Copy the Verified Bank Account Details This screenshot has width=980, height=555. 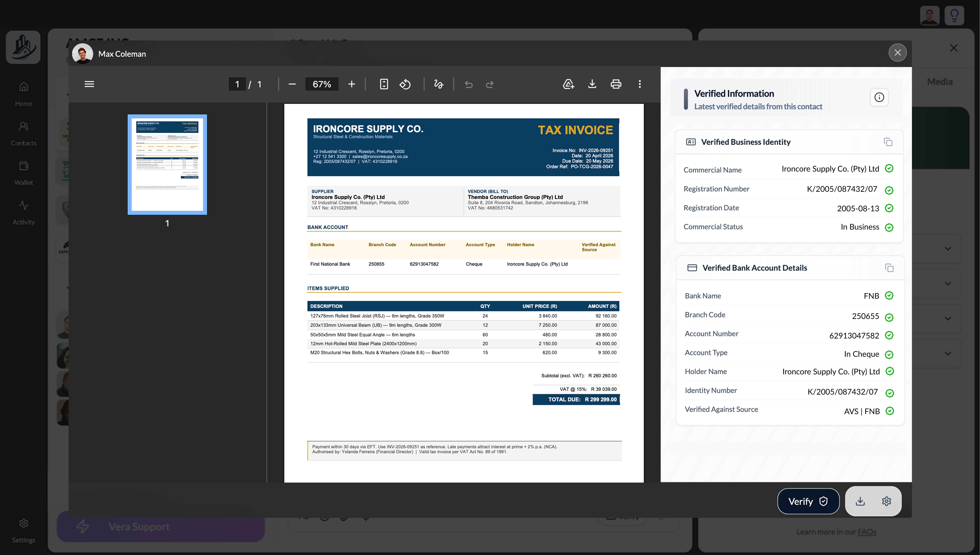(890, 268)
